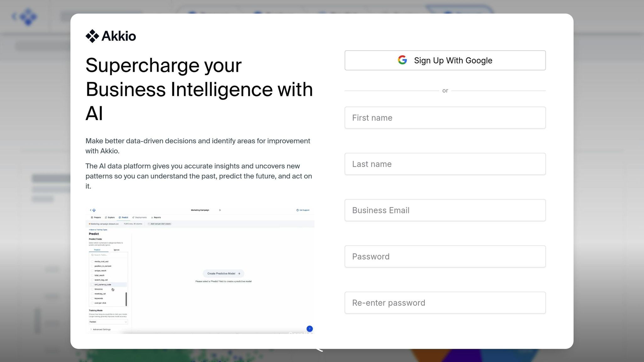This screenshot has height=362, width=644.
Task: Click the Get Support icon in the preview
Action: (297, 210)
